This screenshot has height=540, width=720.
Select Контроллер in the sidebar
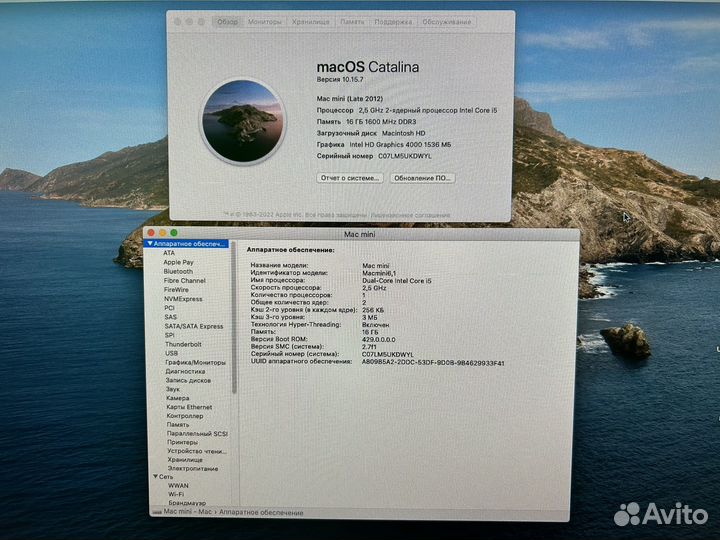pos(185,416)
